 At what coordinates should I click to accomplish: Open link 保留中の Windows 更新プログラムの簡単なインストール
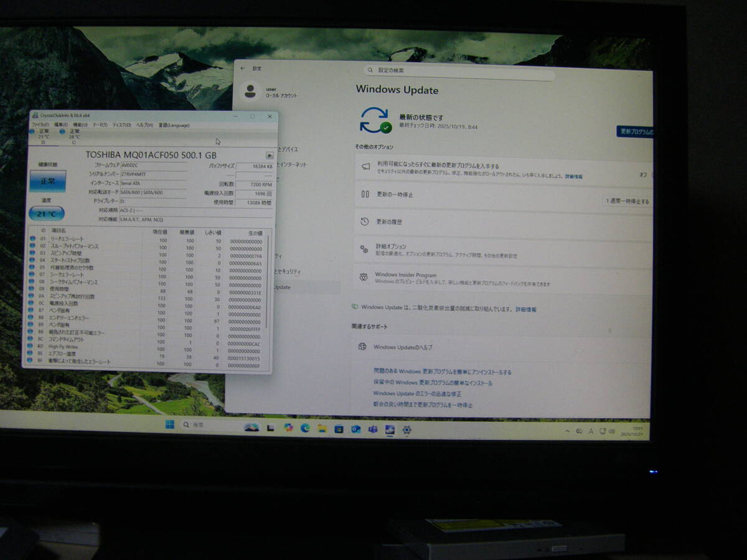[x=433, y=383]
